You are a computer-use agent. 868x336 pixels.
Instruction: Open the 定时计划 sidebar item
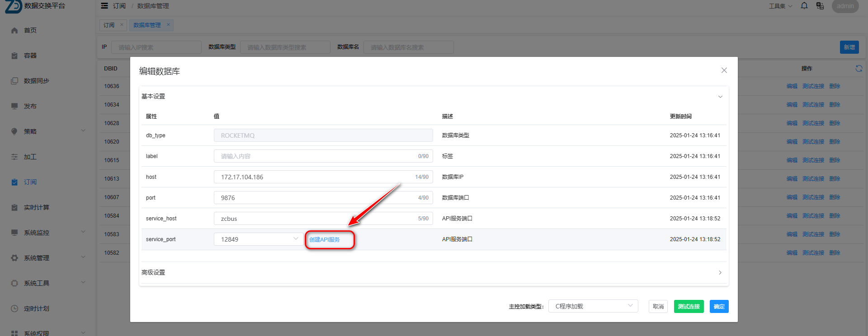point(36,308)
